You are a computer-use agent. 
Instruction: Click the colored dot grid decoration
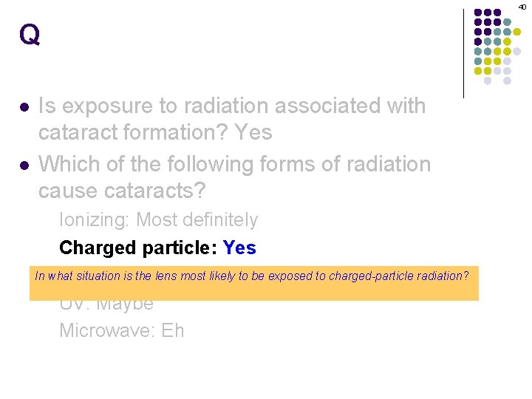[497, 47]
